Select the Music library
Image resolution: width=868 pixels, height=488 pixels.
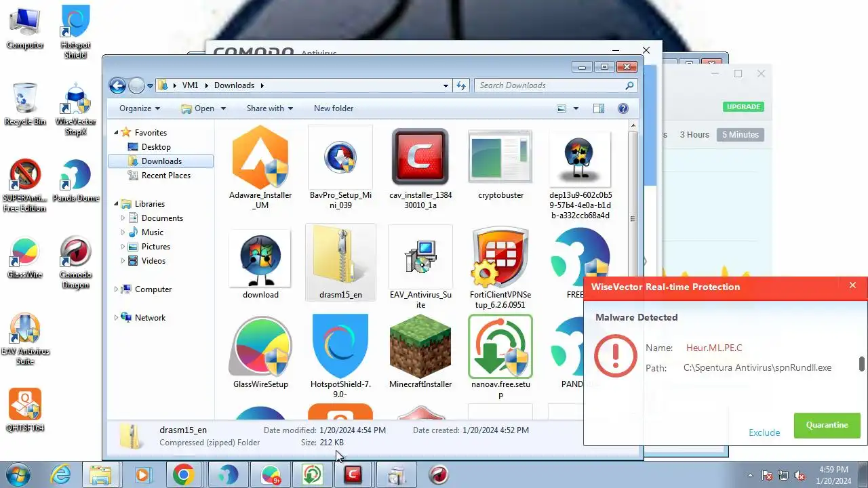point(153,232)
